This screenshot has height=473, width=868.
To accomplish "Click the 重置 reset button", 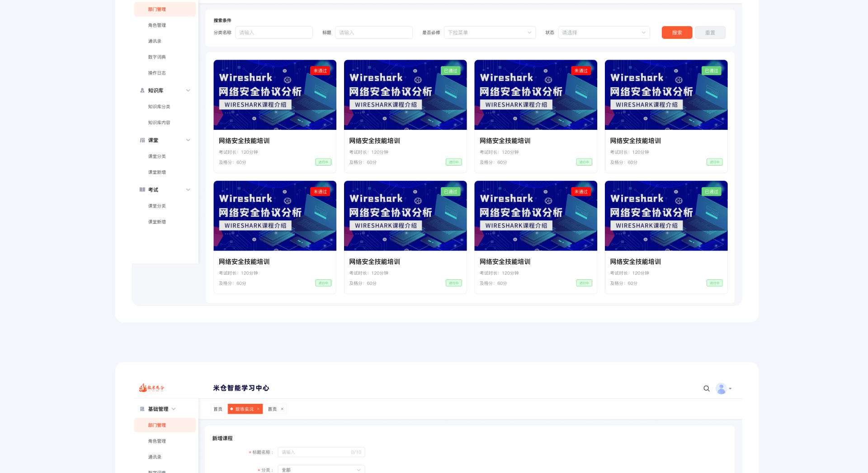I will coord(710,33).
